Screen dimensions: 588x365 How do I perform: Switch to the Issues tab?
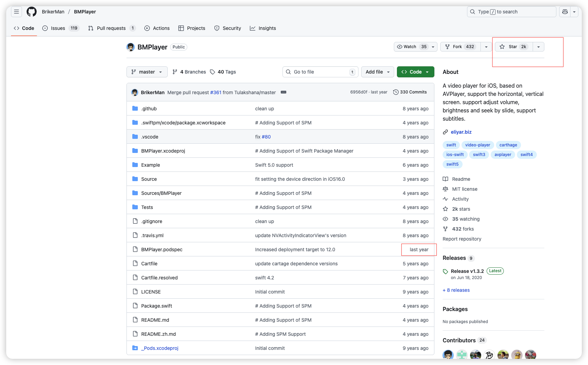pyautogui.click(x=61, y=28)
